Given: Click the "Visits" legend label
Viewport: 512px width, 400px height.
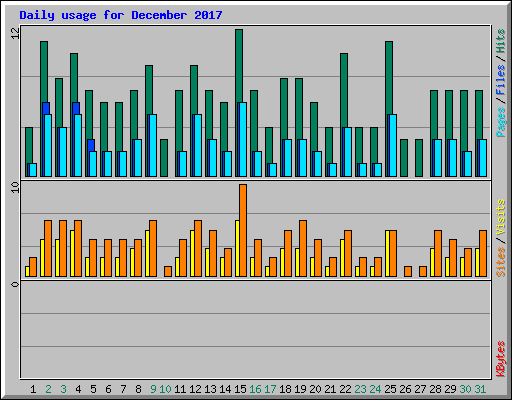Looking at the screenshot, I should 500,217.
